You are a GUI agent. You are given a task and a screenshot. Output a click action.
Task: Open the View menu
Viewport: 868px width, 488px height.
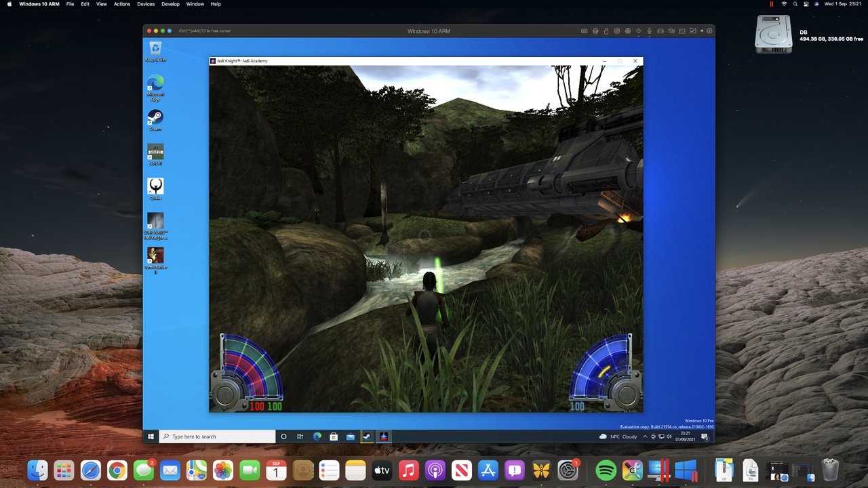(102, 4)
